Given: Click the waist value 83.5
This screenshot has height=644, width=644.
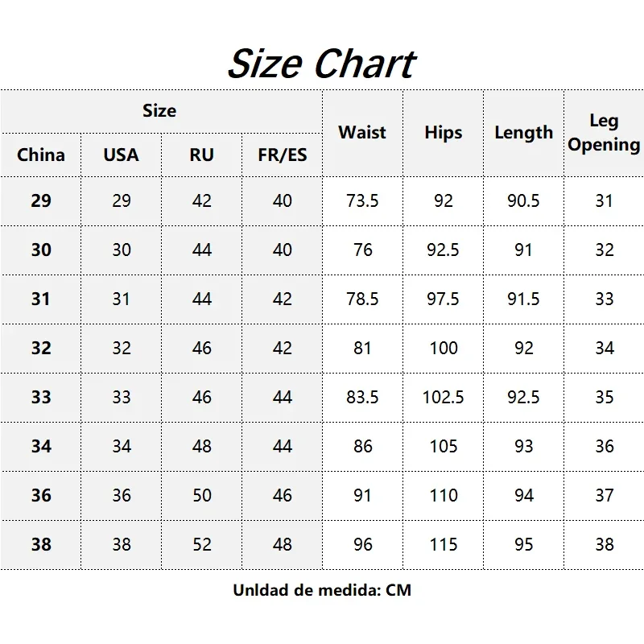Looking at the screenshot, I should coord(362,397).
